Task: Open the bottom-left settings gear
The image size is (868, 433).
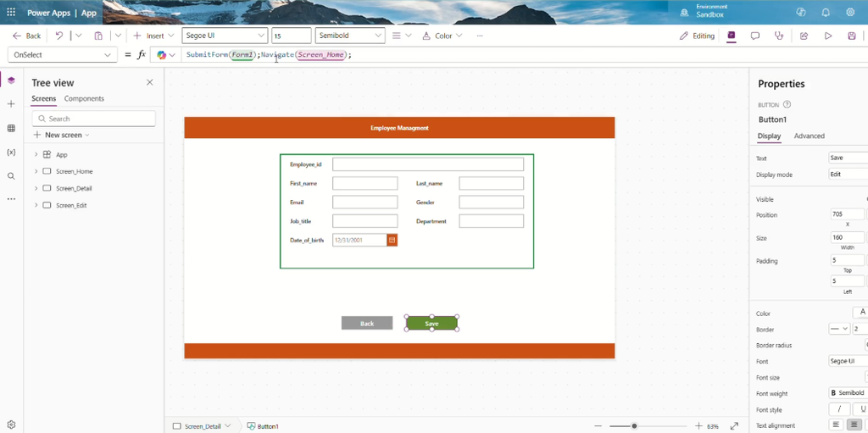Action: [11, 425]
